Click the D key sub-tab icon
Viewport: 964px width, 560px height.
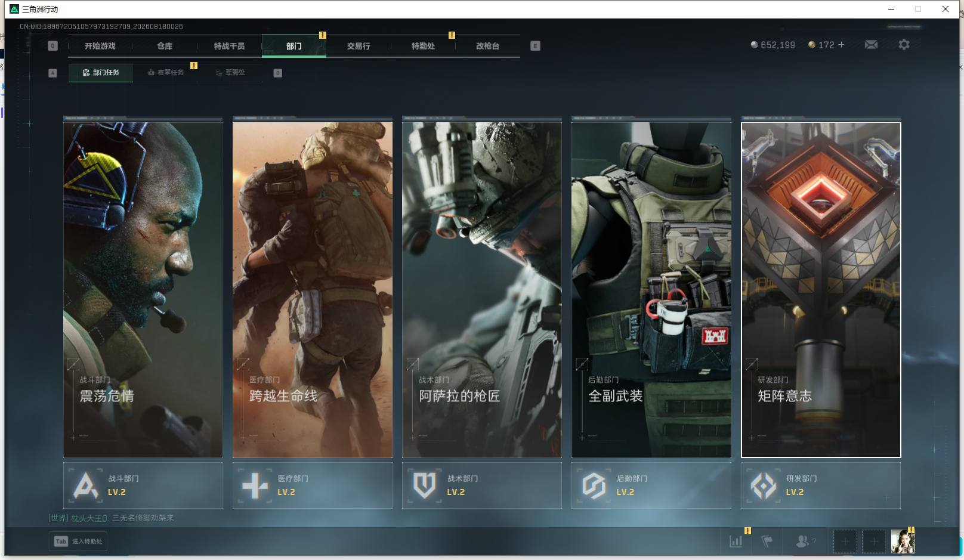tap(277, 73)
